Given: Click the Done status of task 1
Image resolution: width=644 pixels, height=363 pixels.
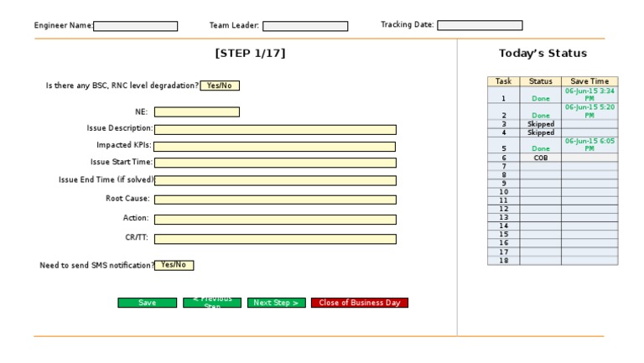Looking at the screenshot, I should 541,99.
